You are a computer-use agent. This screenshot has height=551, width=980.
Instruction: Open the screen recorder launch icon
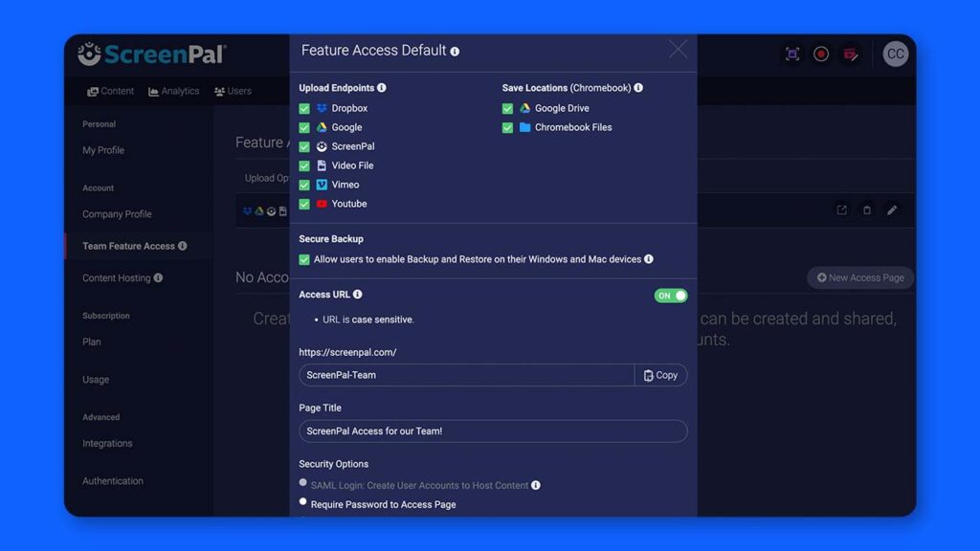pos(791,55)
